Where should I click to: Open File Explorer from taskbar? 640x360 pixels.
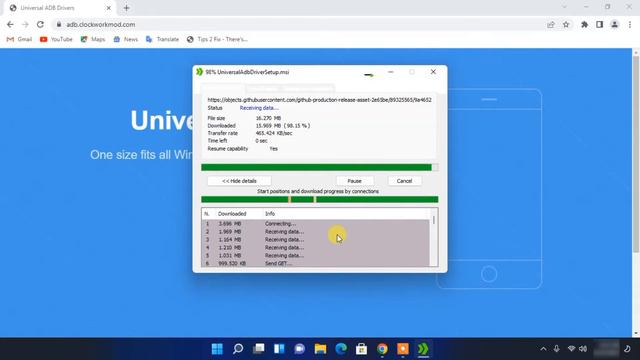click(320, 349)
